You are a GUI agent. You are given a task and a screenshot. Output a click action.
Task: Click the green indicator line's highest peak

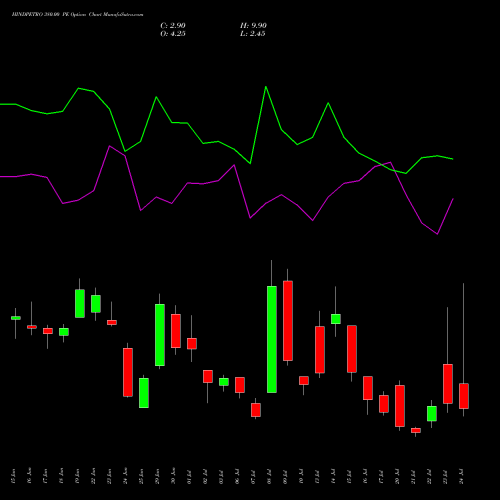click(266, 87)
